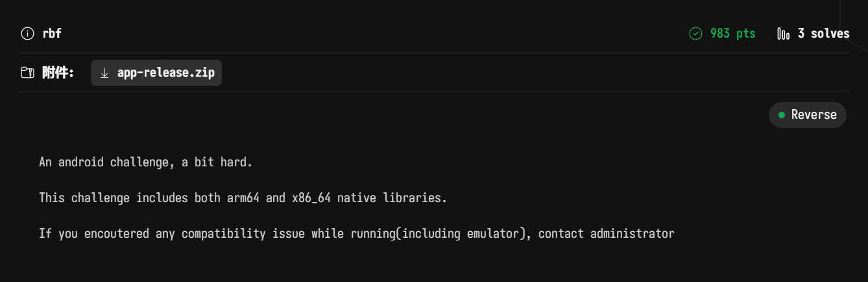The width and height of the screenshot is (868, 282).
Task: Click the Reverse category tag
Action: tap(814, 115)
